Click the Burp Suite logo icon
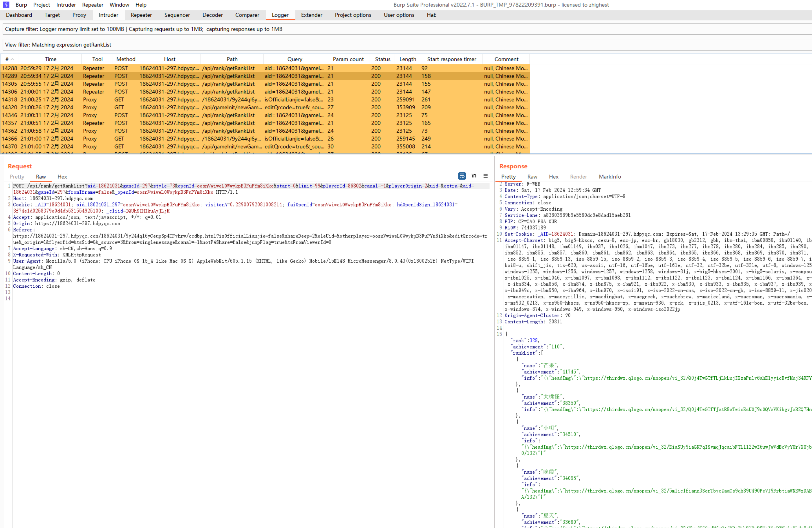This screenshot has height=528, width=812. (6, 5)
